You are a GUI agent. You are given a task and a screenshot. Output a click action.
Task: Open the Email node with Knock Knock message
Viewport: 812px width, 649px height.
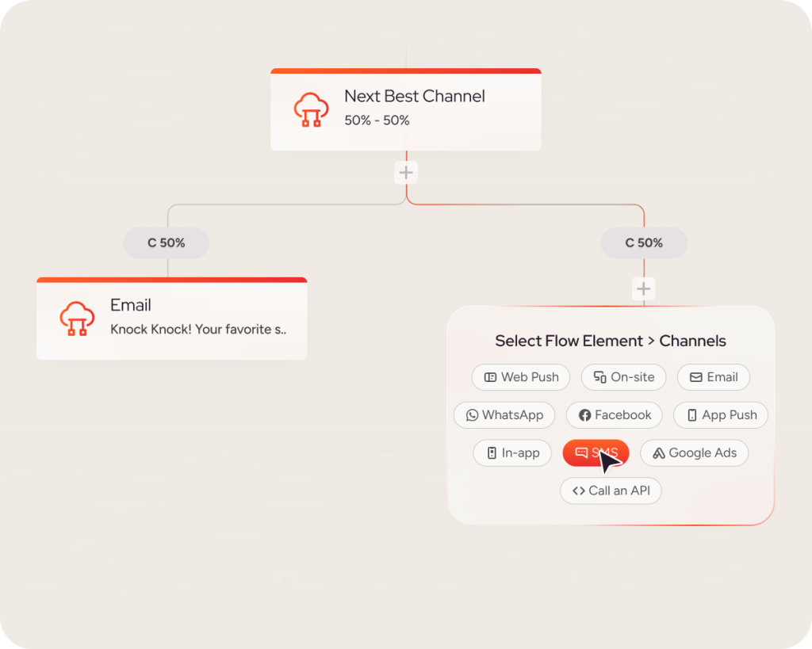172,319
